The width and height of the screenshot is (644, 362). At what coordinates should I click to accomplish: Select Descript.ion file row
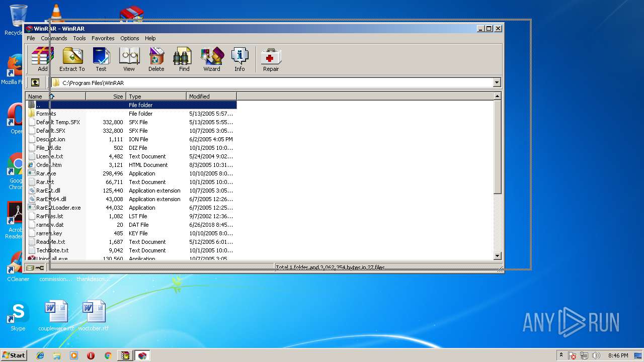pyautogui.click(x=131, y=139)
